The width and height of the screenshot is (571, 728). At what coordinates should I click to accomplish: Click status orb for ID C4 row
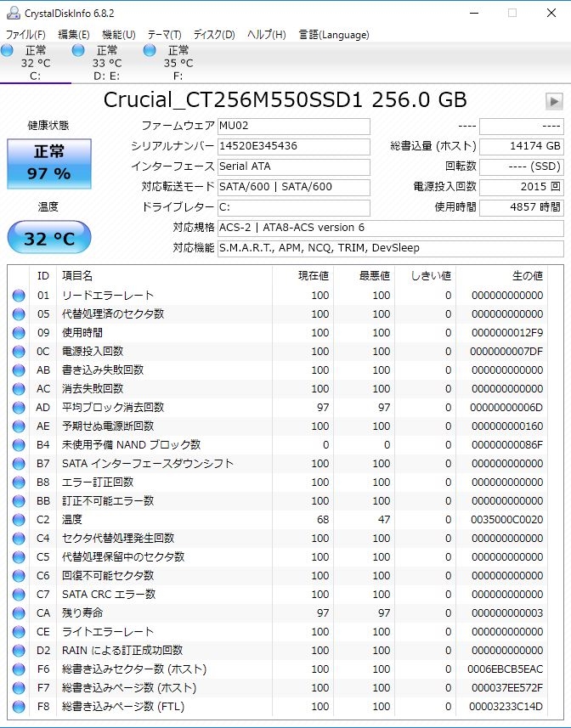coord(19,539)
